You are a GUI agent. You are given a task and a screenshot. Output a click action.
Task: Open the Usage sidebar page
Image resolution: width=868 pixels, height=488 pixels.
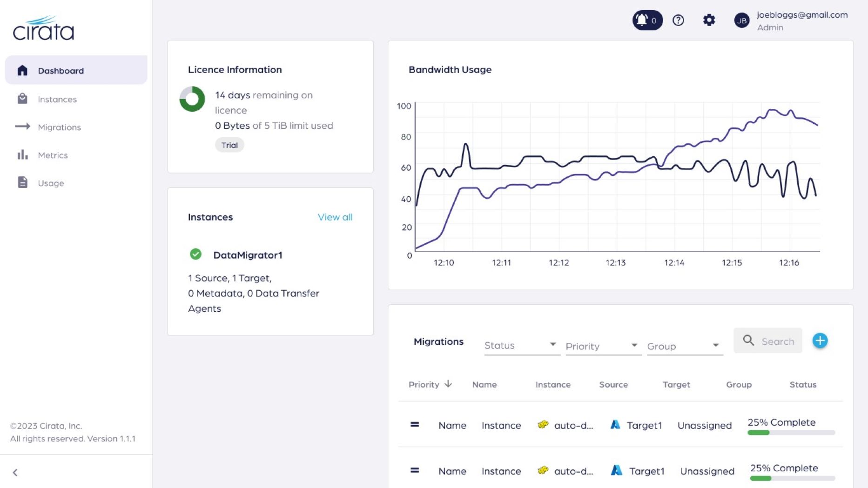[x=51, y=183]
